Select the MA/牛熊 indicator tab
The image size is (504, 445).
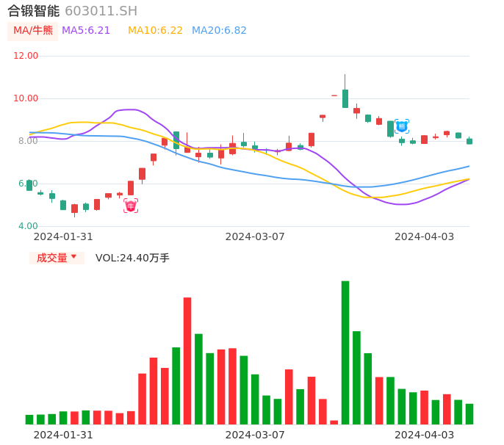coord(33,31)
